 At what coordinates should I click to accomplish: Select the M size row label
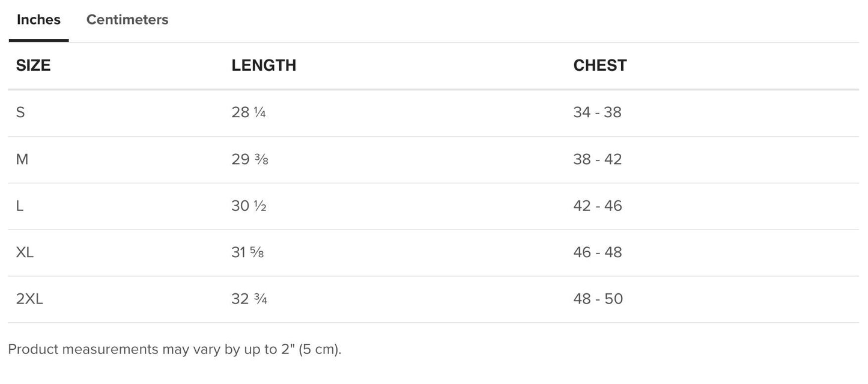pyautogui.click(x=22, y=159)
